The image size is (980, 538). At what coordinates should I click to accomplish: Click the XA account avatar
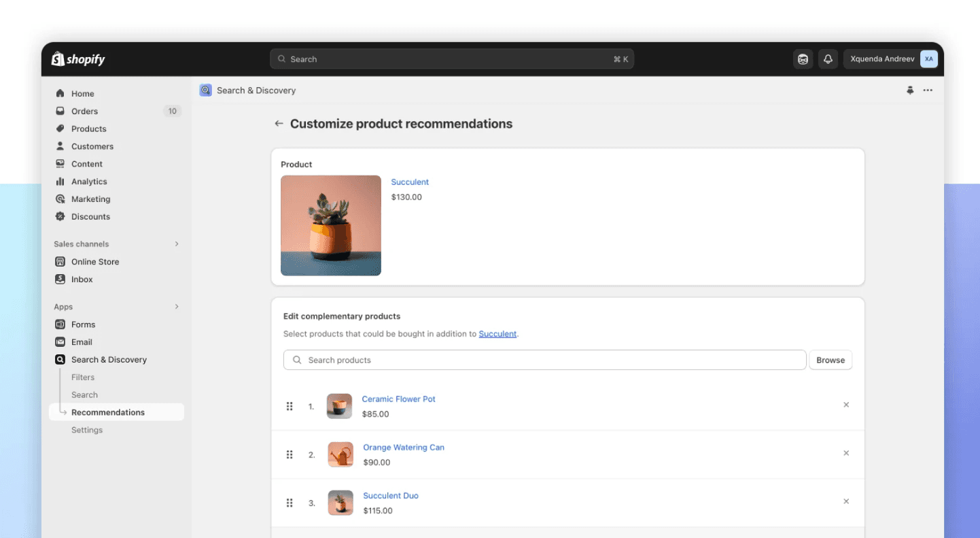point(928,59)
